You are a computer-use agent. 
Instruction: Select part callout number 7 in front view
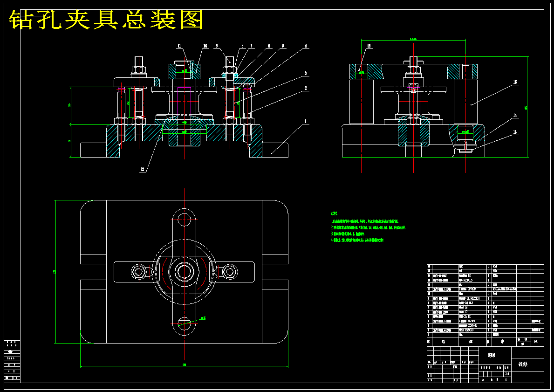(252, 46)
